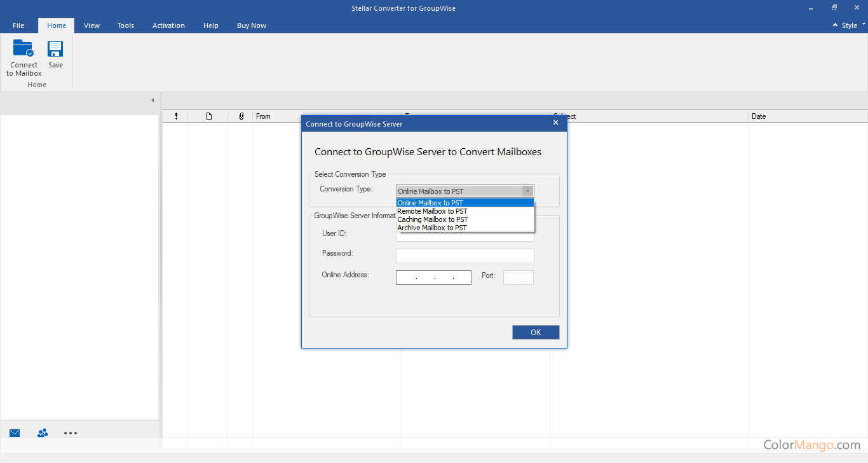Switch to the Home ribbon tab
The image size is (868, 463).
pyautogui.click(x=57, y=25)
